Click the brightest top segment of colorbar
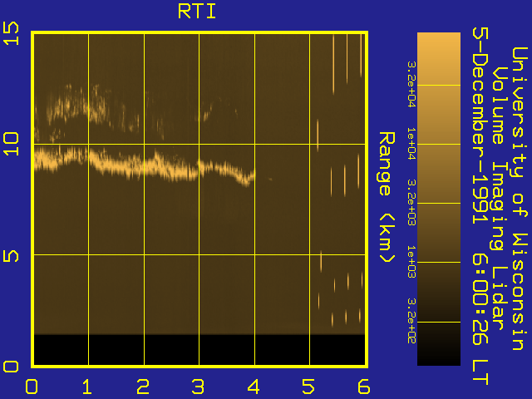 tap(439, 58)
